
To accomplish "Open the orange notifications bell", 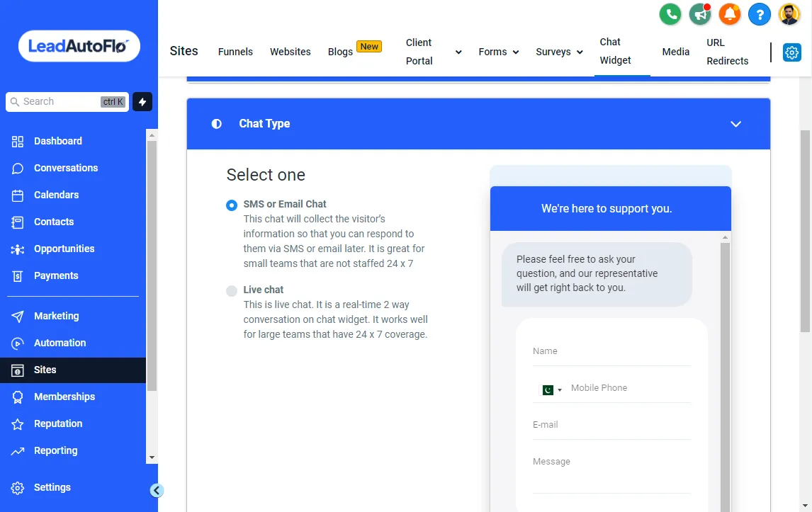I will coord(730,14).
